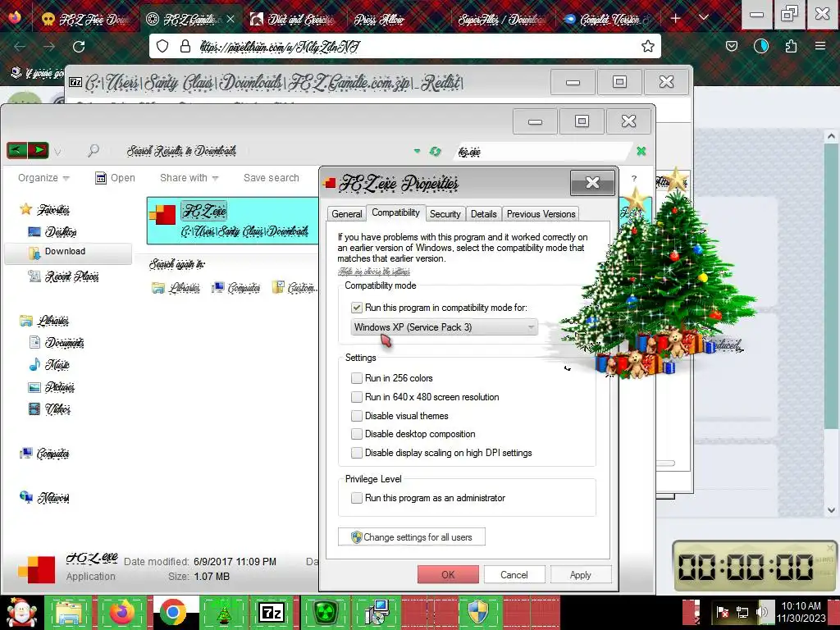Uncheck Run this program in compatibility mode

(357, 308)
